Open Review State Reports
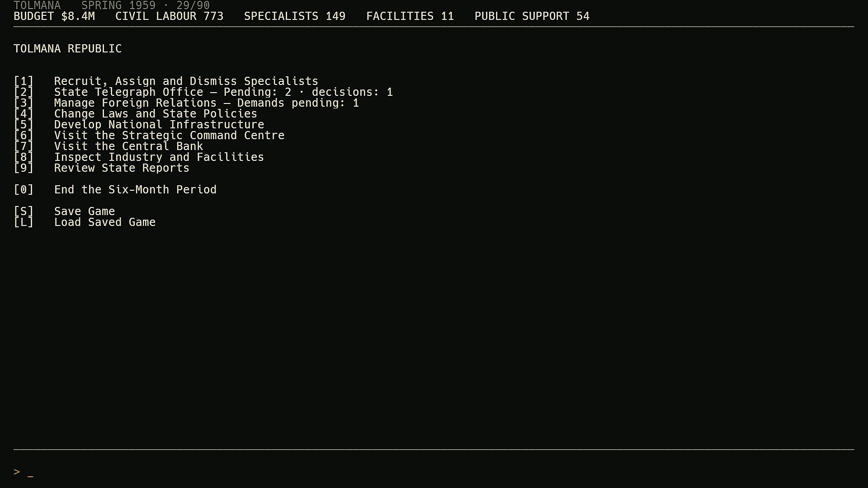 (101, 168)
